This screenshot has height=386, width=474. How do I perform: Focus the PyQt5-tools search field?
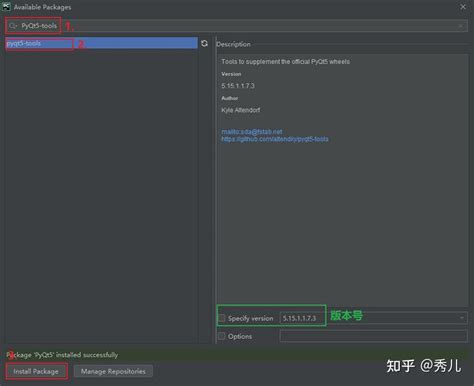pos(236,26)
